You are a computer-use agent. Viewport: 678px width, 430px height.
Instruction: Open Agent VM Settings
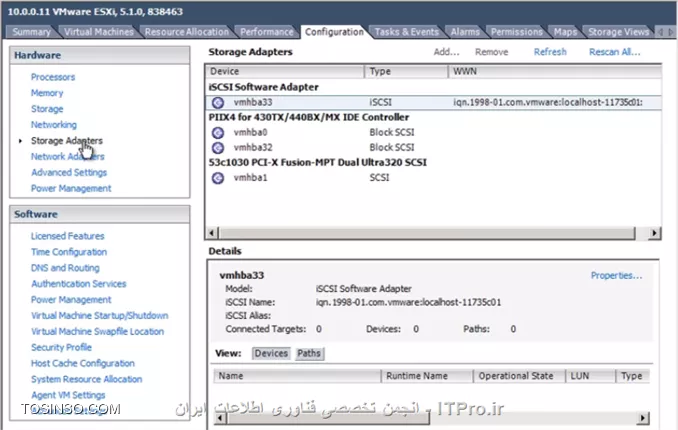click(68, 395)
